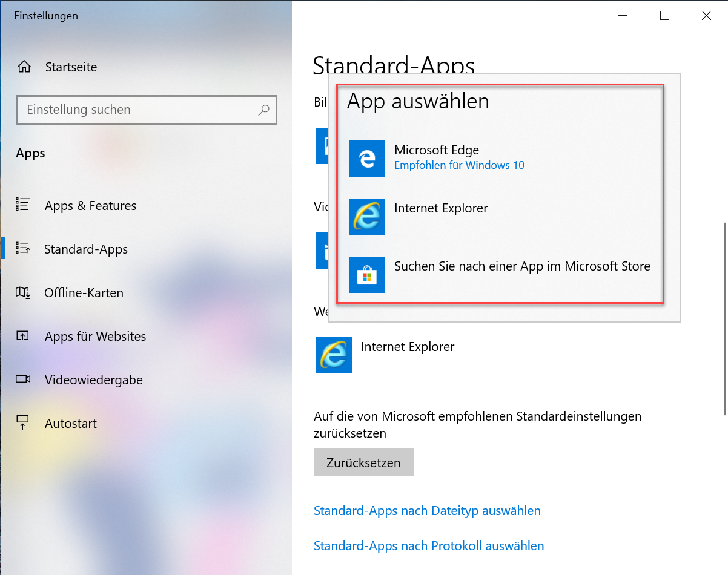Image resolution: width=728 pixels, height=575 pixels.
Task: Click the magnifier icon in the search box
Action: pos(263,110)
